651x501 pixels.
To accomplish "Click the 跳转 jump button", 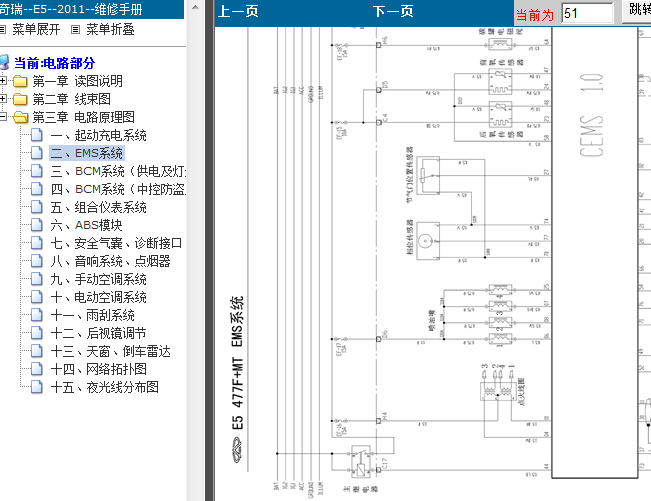I will pyautogui.click(x=636, y=10).
